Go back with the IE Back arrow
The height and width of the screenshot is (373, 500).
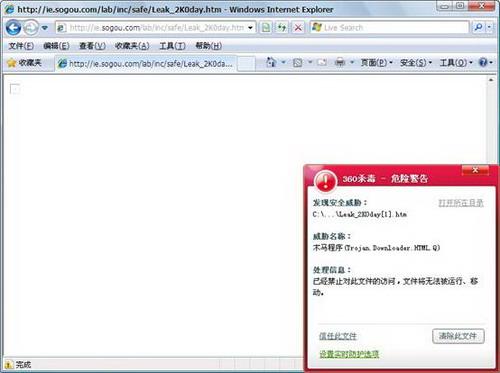pyautogui.click(x=13, y=28)
